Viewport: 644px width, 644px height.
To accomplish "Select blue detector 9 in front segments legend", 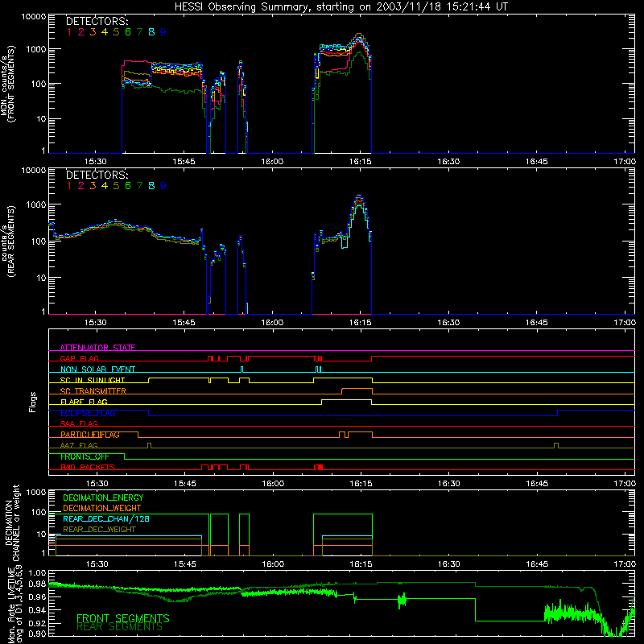I will (x=163, y=32).
